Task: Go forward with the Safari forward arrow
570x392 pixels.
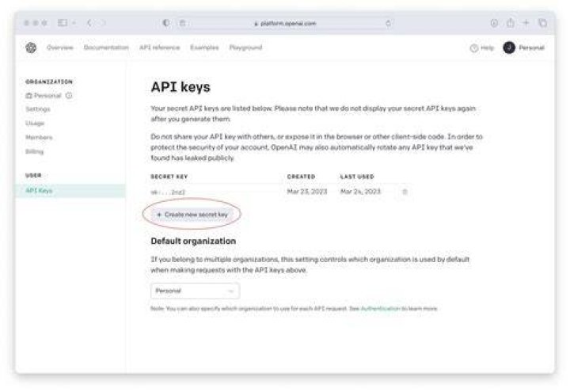Action: pyautogui.click(x=103, y=23)
